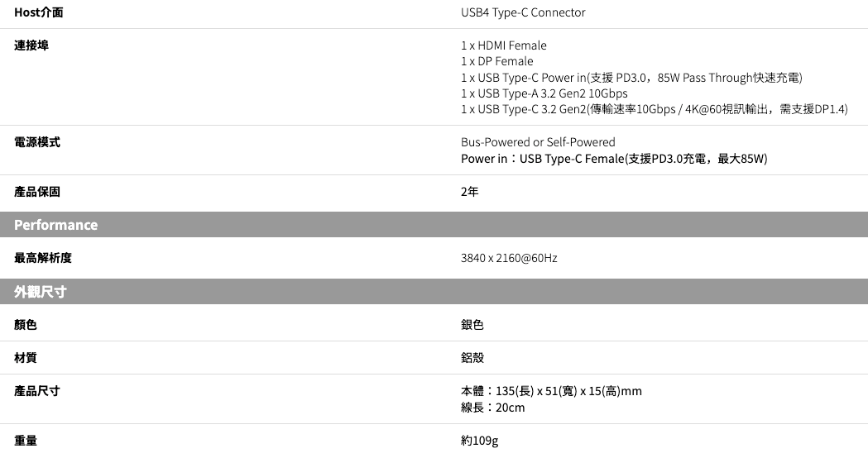The image size is (868, 458).
Task: Click the USB Type-C Power in line
Action: point(631,78)
